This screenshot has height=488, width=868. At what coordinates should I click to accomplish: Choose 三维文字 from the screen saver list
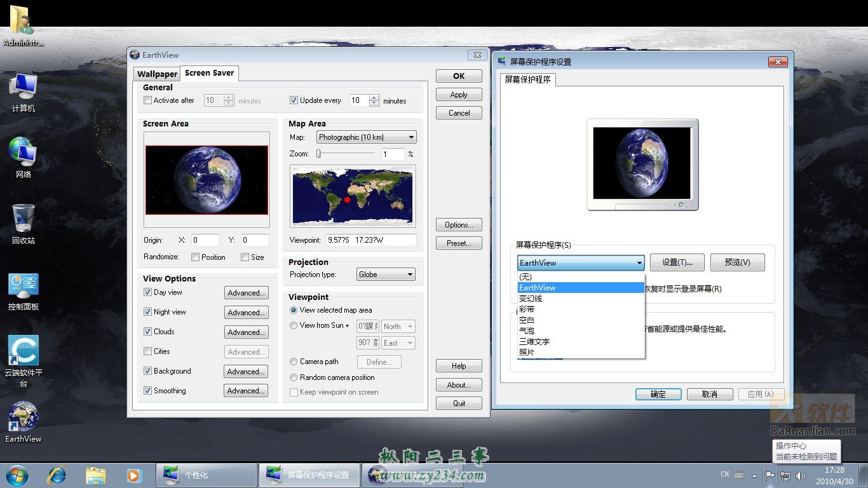(581, 342)
